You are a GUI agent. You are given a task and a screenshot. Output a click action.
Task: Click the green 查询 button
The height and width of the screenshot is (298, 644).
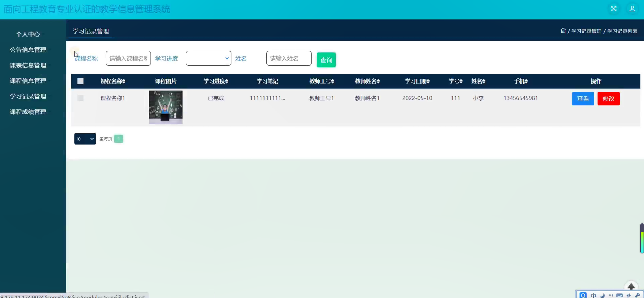pyautogui.click(x=326, y=60)
